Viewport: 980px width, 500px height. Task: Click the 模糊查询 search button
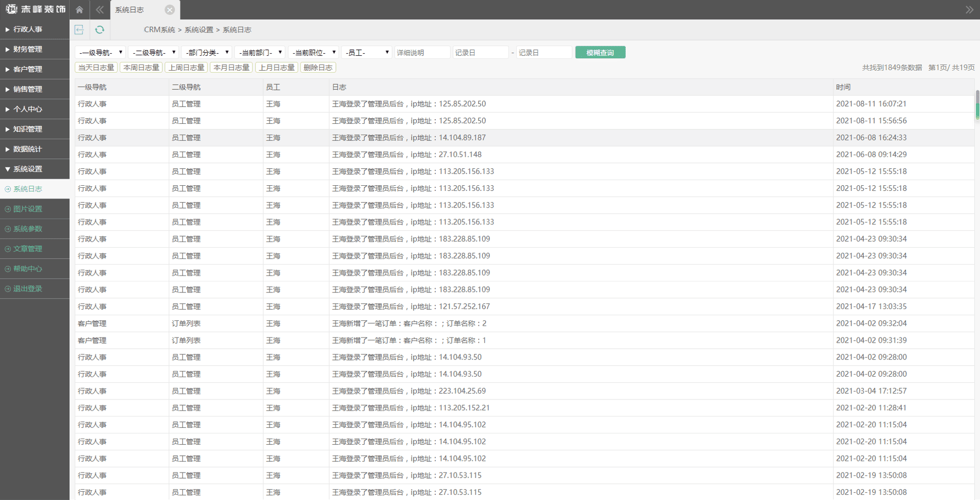tap(600, 53)
